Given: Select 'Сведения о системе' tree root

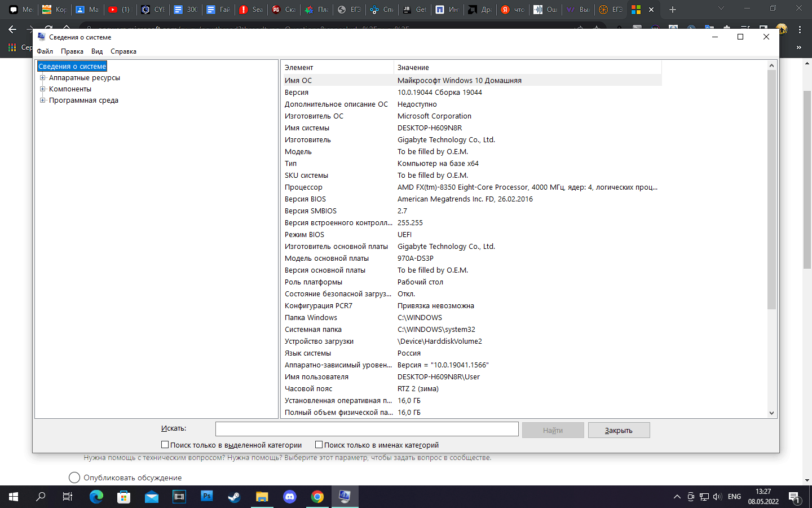Looking at the screenshot, I should 72,67.
